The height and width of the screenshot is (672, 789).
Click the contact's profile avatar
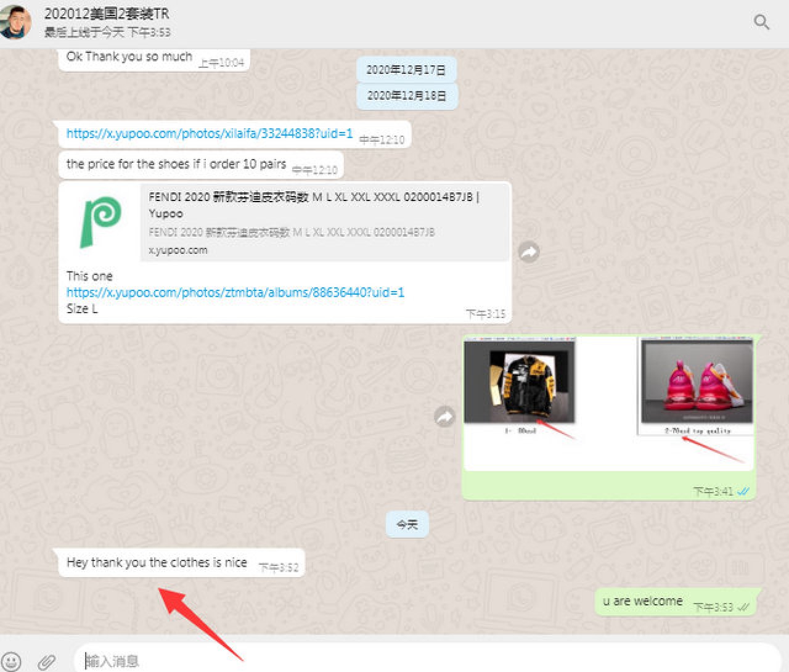(15, 22)
